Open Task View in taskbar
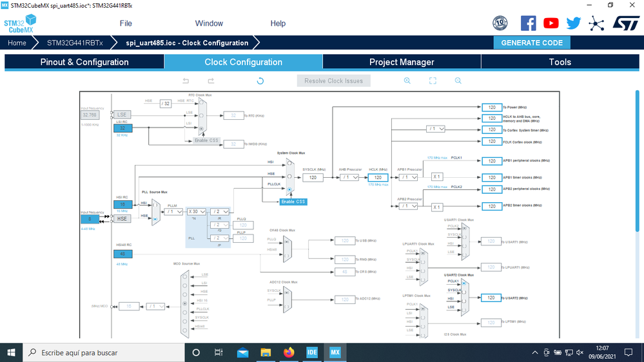 (219, 352)
